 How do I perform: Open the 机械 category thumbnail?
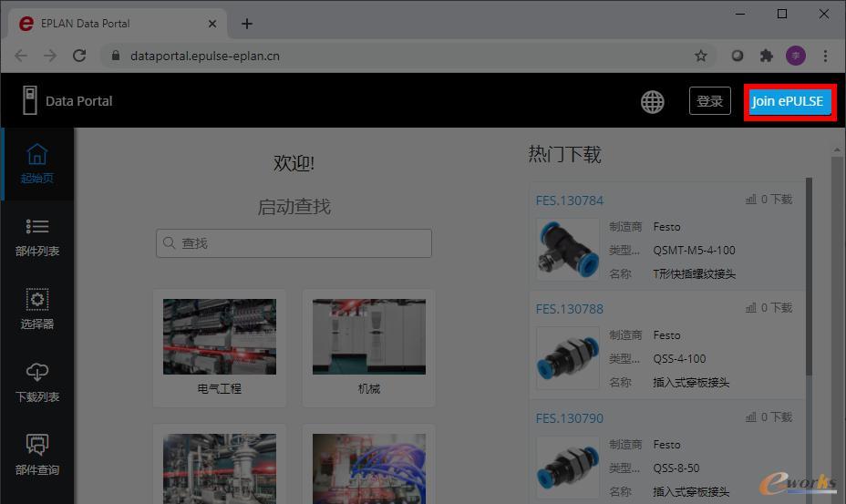369,336
